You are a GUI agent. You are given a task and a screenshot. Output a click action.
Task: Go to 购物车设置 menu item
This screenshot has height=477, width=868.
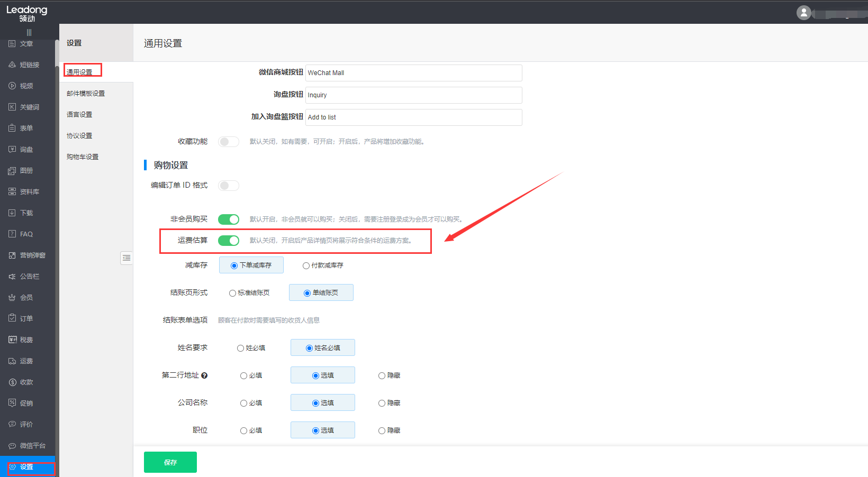[x=83, y=157]
